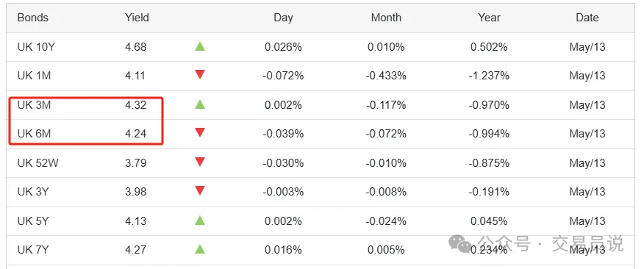Click UK 1M month change -0.433%
The height and width of the screenshot is (269, 644).
pos(386,76)
